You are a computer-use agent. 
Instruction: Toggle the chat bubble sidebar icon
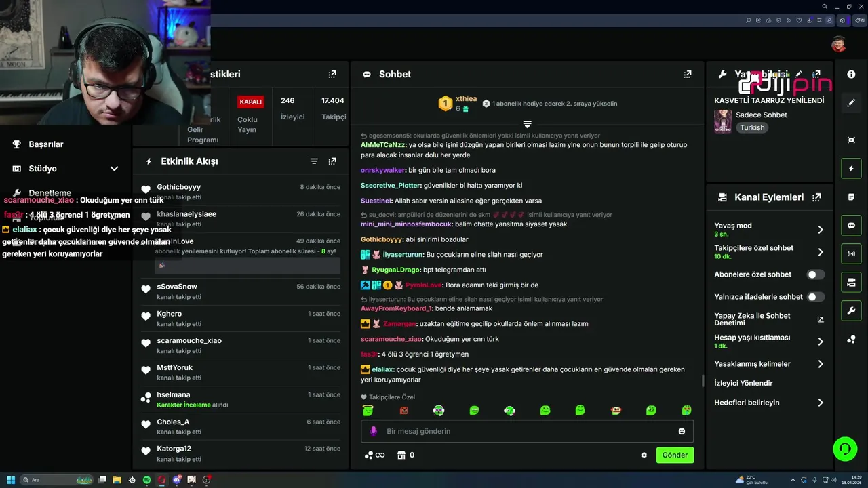pyautogui.click(x=851, y=226)
